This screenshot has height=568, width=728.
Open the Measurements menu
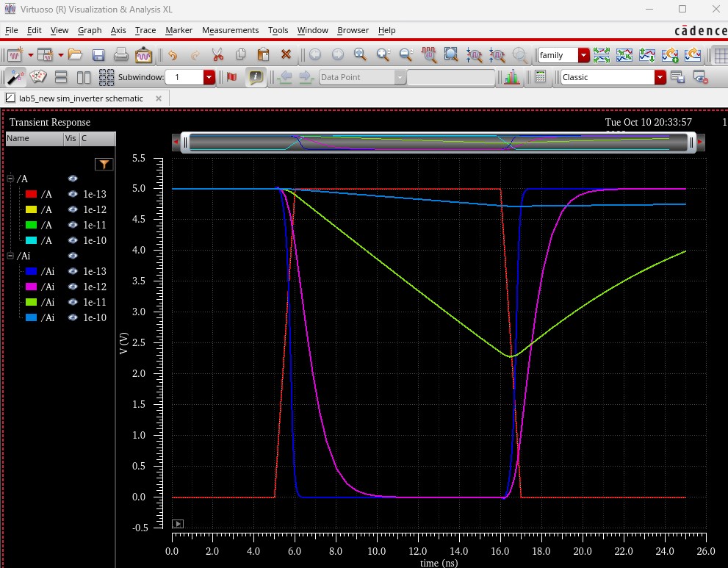pos(230,30)
